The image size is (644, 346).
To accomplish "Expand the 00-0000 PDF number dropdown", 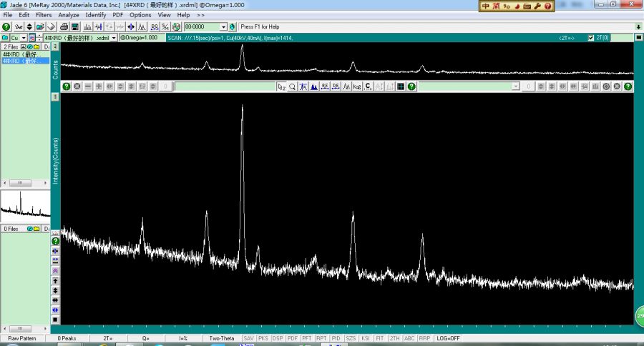I will [x=223, y=26].
